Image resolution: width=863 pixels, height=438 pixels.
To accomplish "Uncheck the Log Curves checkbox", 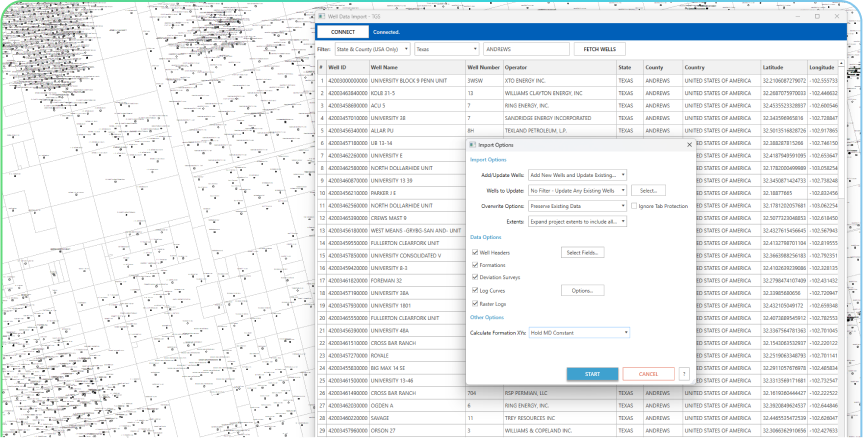I will (x=475, y=290).
